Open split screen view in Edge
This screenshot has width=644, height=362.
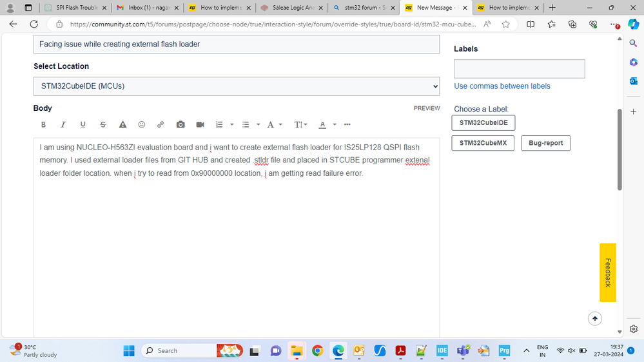[x=531, y=24]
